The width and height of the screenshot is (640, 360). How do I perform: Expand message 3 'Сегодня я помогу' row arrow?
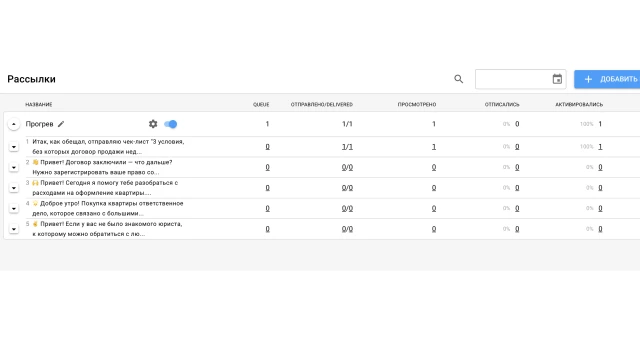coord(14,188)
